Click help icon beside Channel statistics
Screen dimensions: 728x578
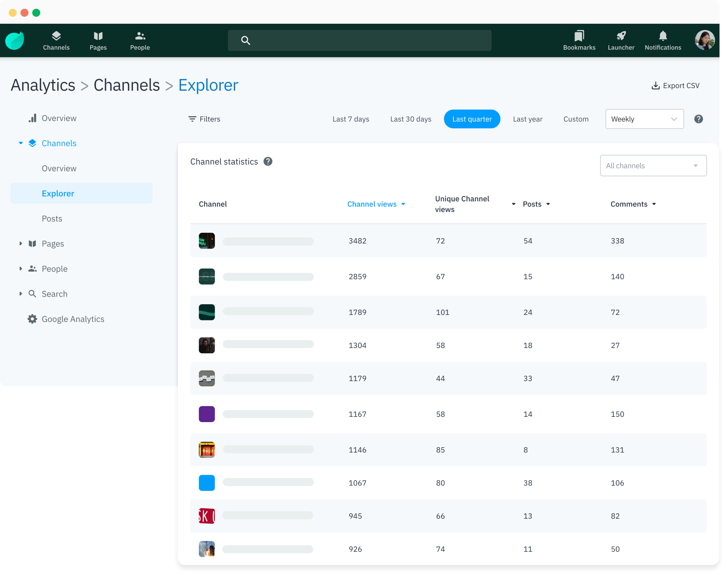click(x=268, y=161)
